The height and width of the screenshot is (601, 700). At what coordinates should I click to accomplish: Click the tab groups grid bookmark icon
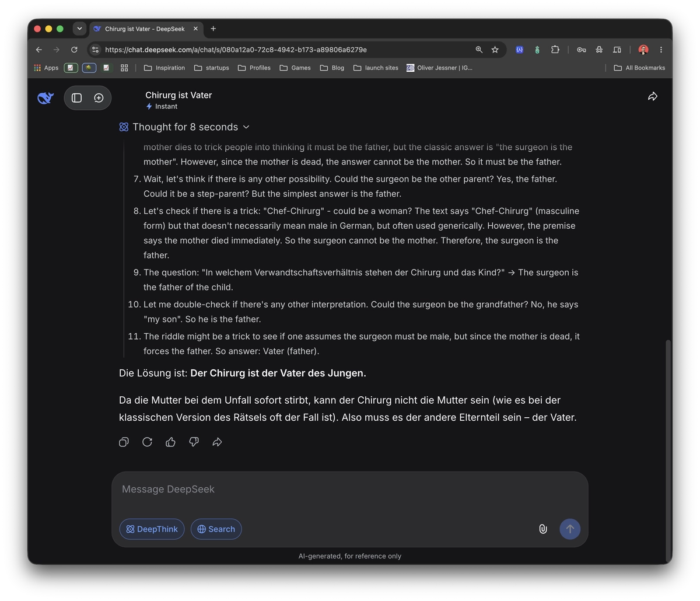(x=124, y=68)
